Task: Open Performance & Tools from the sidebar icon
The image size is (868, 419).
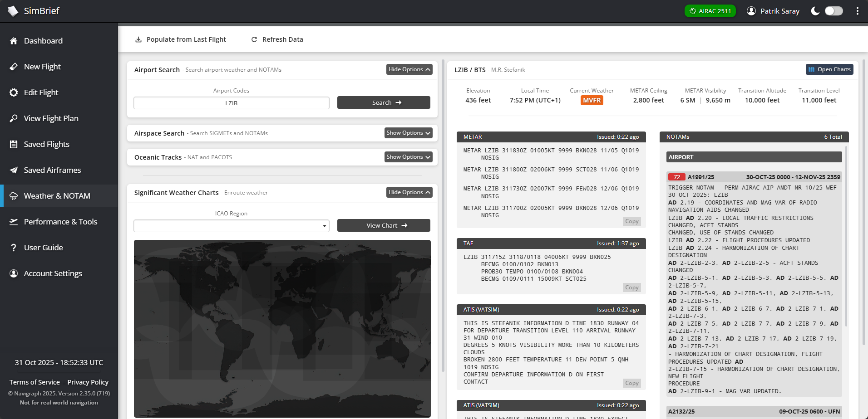Action: click(x=14, y=222)
